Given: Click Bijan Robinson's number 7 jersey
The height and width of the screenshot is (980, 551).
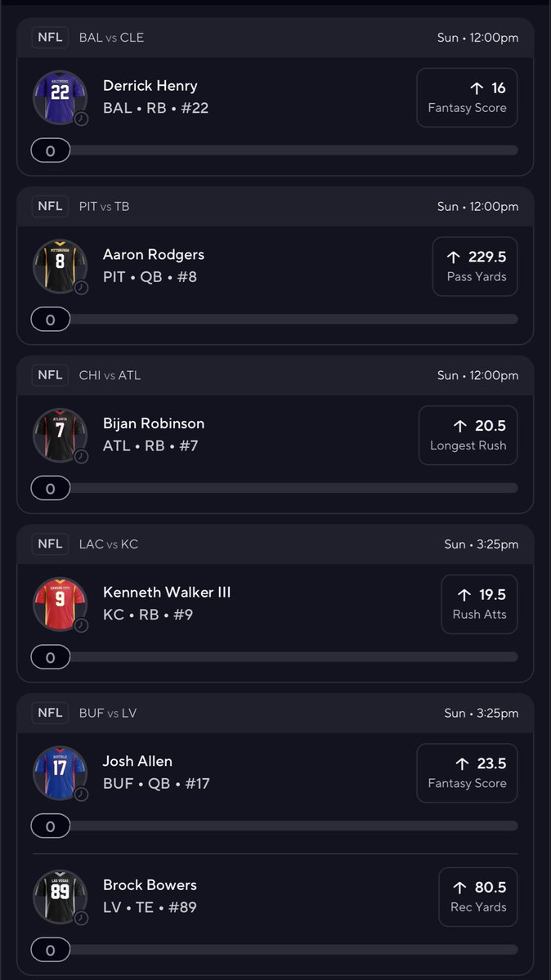Looking at the screenshot, I should pyautogui.click(x=60, y=435).
